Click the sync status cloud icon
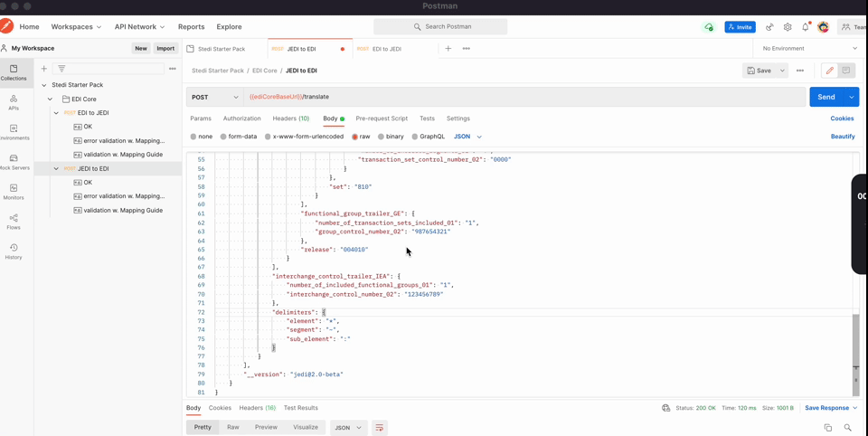 (708, 26)
